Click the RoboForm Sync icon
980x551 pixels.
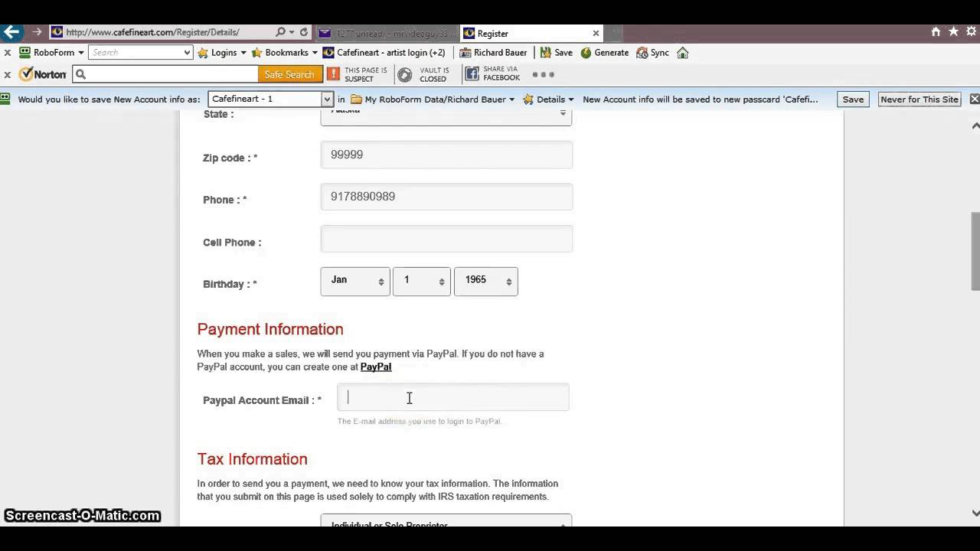click(x=653, y=53)
